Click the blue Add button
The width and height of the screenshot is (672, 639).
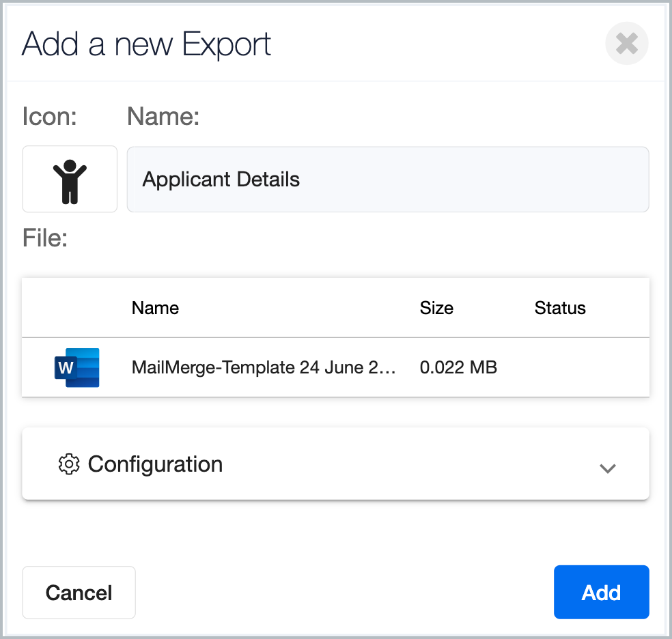click(601, 593)
